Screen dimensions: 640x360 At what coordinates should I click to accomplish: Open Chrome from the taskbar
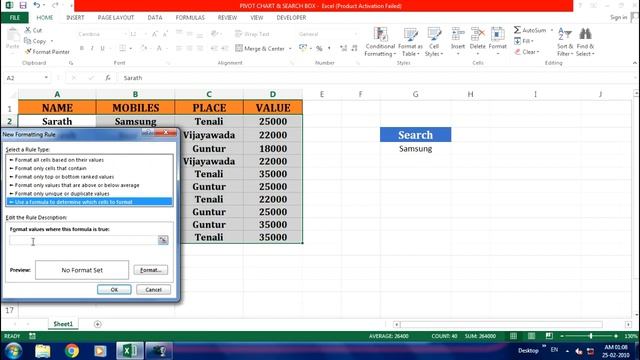[71, 351]
